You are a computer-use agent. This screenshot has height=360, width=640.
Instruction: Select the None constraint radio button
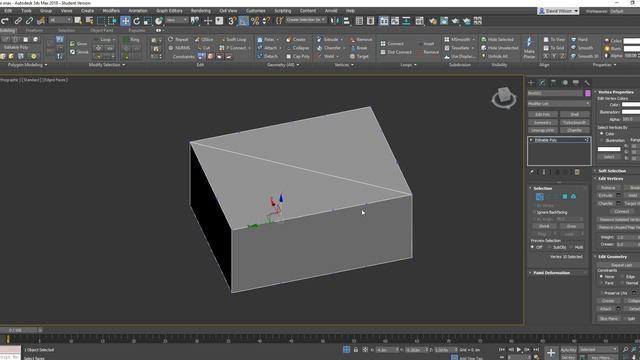click(601, 277)
